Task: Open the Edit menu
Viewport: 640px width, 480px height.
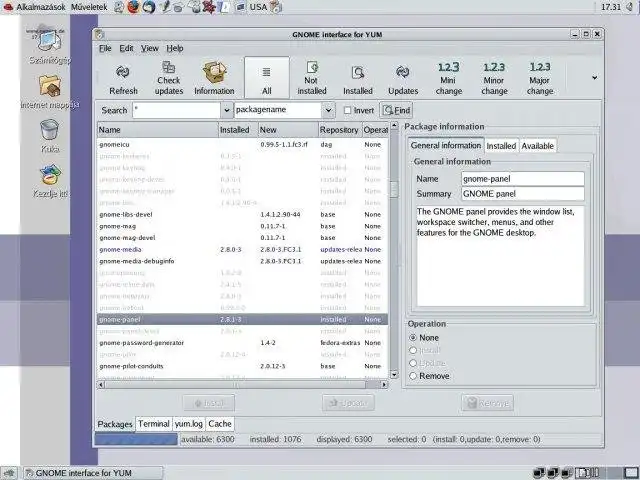Action: click(126, 48)
